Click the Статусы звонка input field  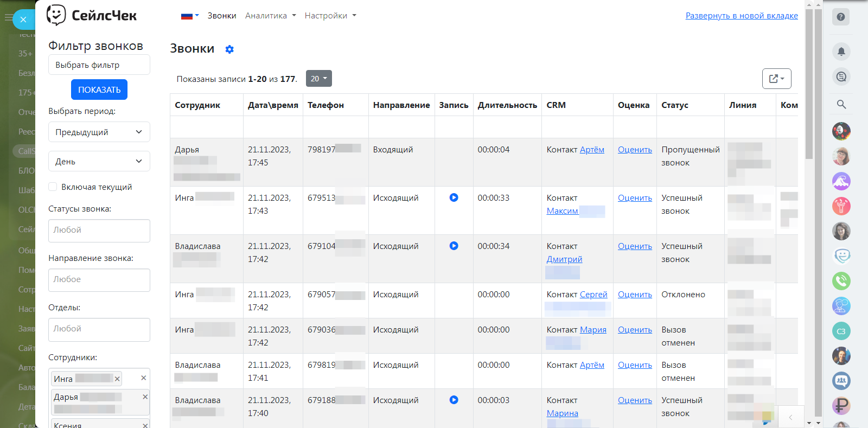(99, 231)
